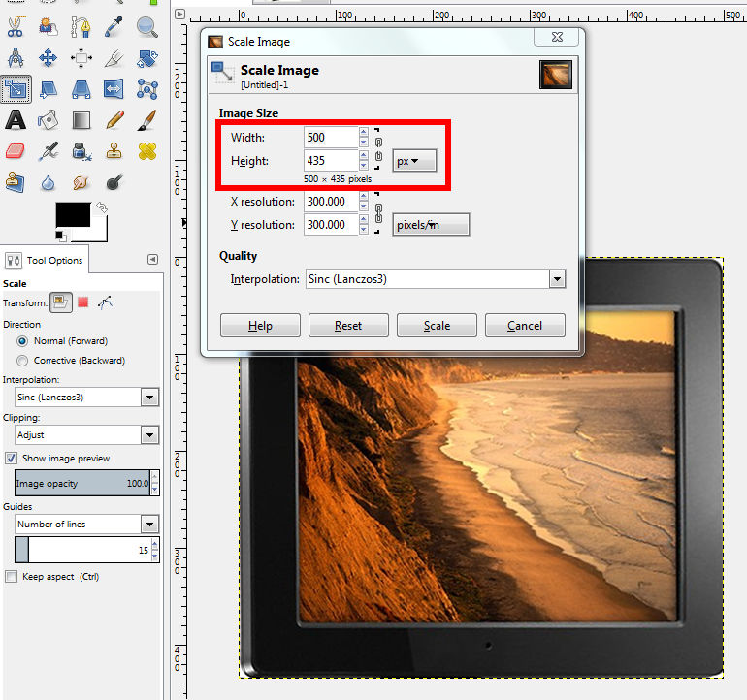Click the Image opacity slider
This screenshot has width=747, height=700.
point(82,483)
